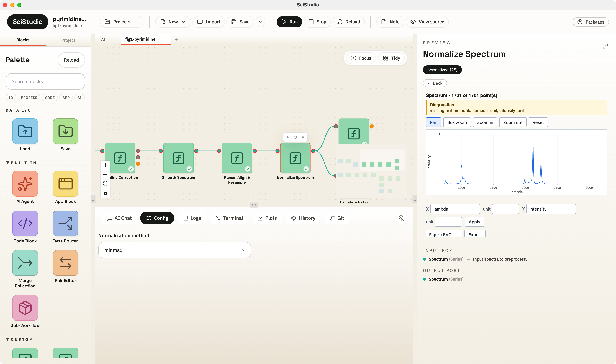This screenshot has height=364, width=616.
Task: Open the AI Chat panel tab
Action: click(x=119, y=218)
